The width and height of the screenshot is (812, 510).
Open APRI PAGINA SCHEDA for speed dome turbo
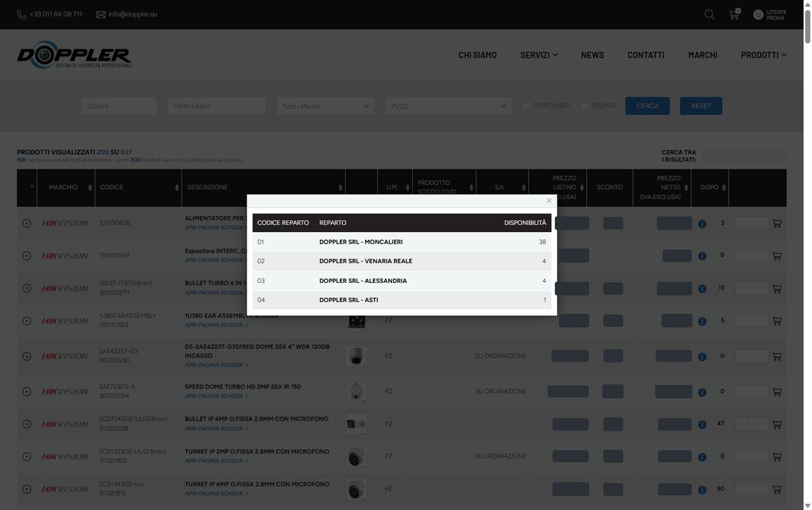click(217, 396)
